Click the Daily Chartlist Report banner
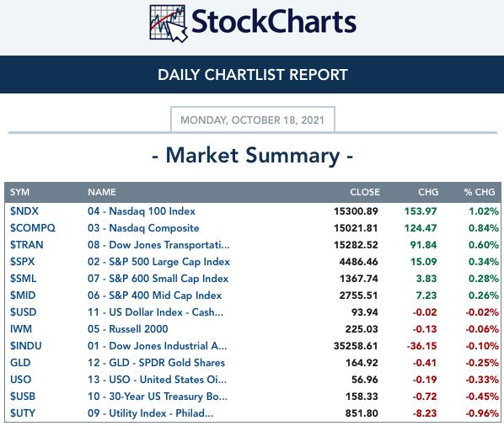 pyautogui.click(x=252, y=74)
